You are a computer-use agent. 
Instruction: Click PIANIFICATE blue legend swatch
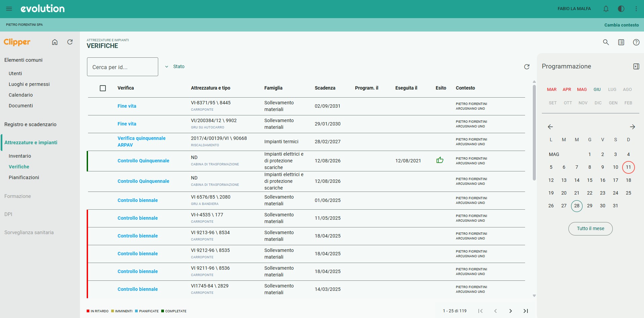(136, 311)
